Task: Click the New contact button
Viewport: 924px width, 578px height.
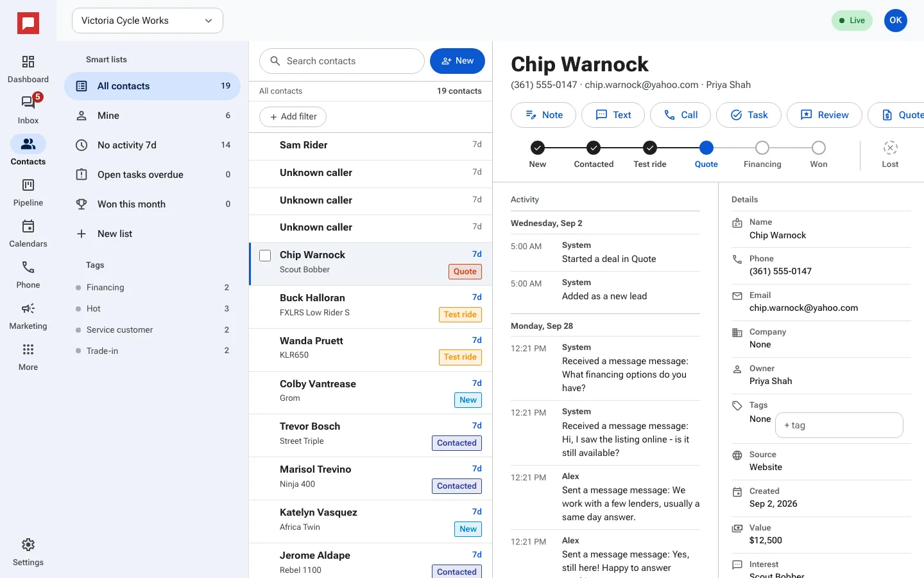Action: (458, 61)
